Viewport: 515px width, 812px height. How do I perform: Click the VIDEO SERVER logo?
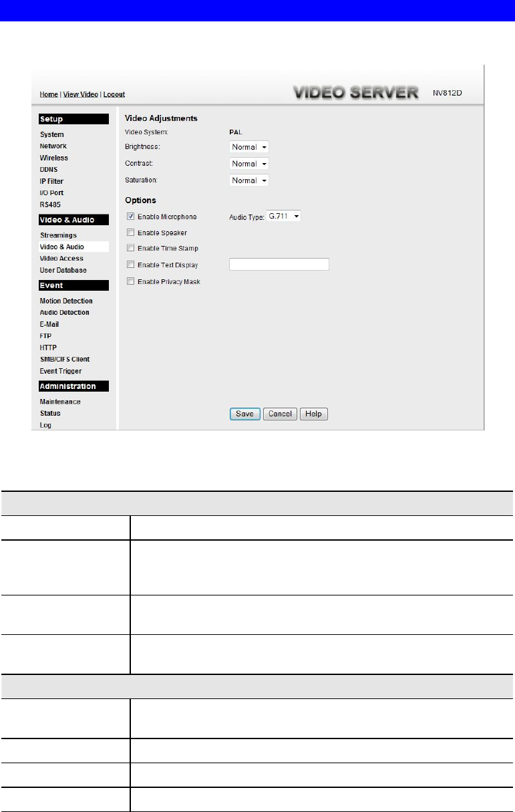tap(356, 93)
